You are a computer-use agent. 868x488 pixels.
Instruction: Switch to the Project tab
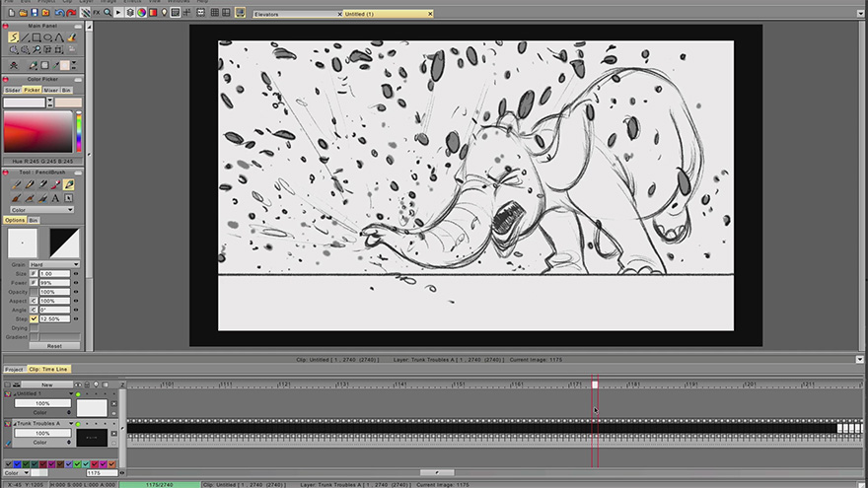point(14,369)
